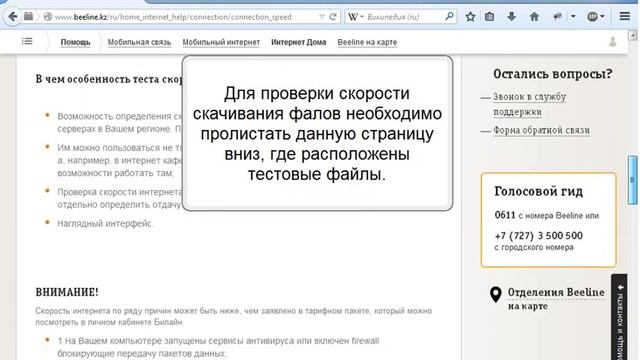
Task: Click the Остались вопросы? heading
Action: tap(553, 74)
